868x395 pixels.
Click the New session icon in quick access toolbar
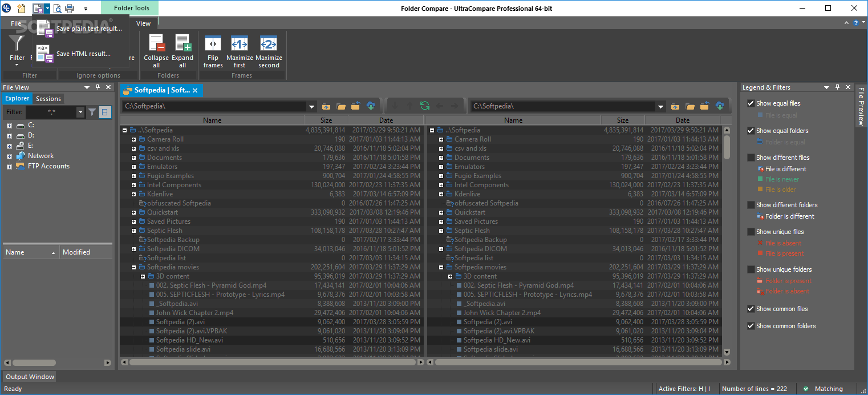pyautogui.click(x=21, y=8)
